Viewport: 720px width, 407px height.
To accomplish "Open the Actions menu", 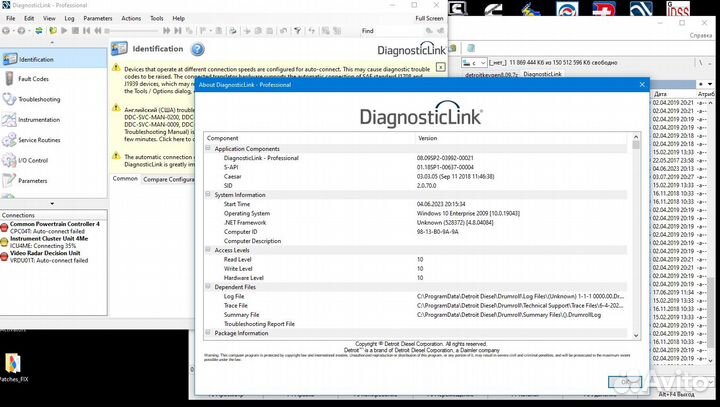I will point(131,18).
